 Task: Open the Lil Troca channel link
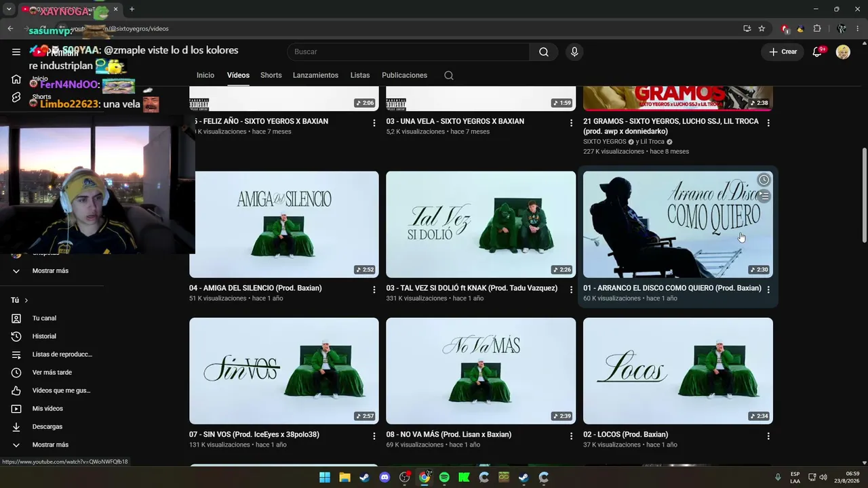pyautogui.click(x=652, y=142)
